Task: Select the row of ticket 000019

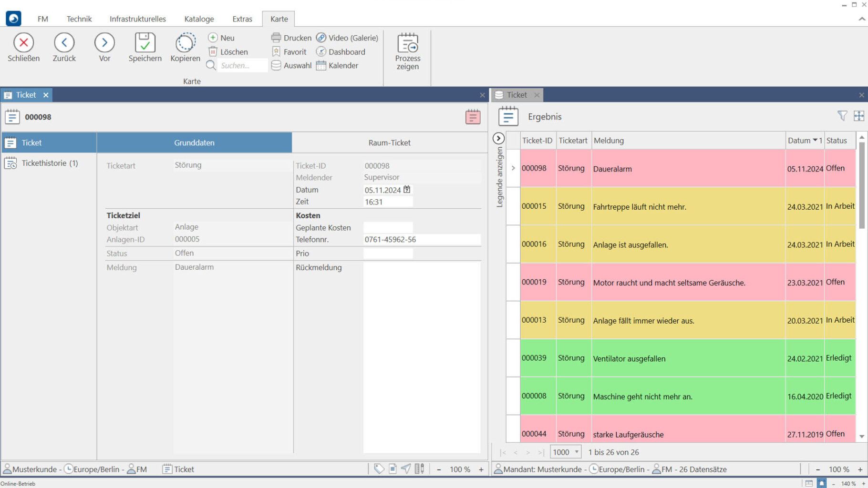Action: click(669, 283)
